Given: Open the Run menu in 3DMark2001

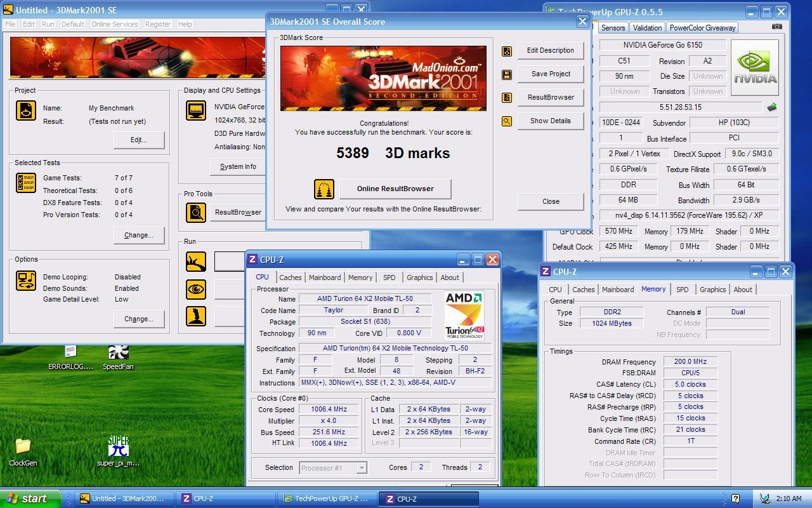Looking at the screenshot, I should 48,24.
